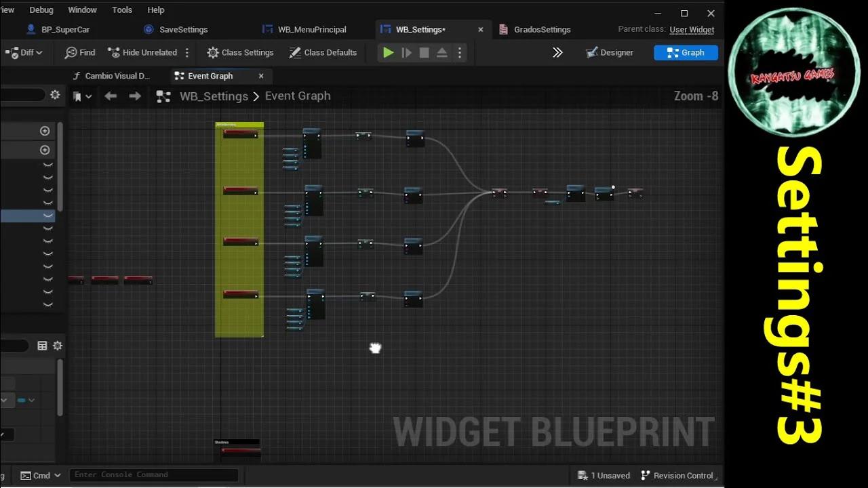This screenshot has height=488, width=868.
Task: Click the graph navigation back arrow
Action: click(x=111, y=96)
